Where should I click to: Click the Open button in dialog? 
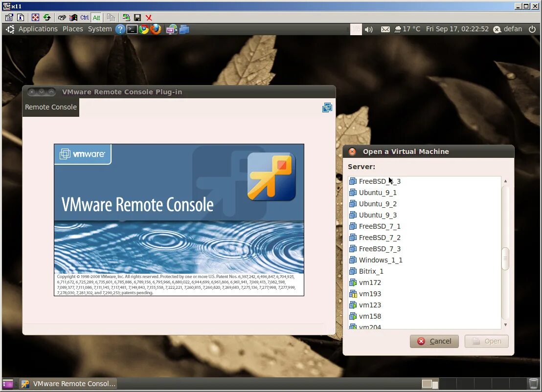pyautogui.click(x=486, y=341)
